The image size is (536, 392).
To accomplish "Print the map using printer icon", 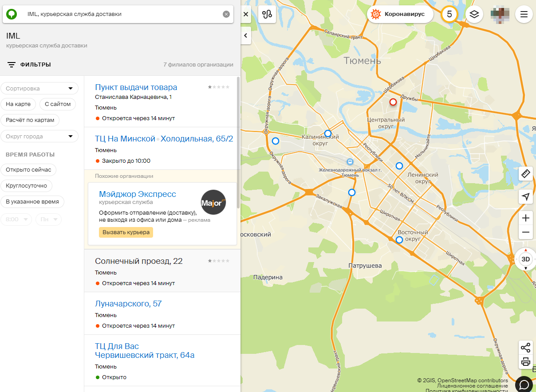I will tap(526, 362).
